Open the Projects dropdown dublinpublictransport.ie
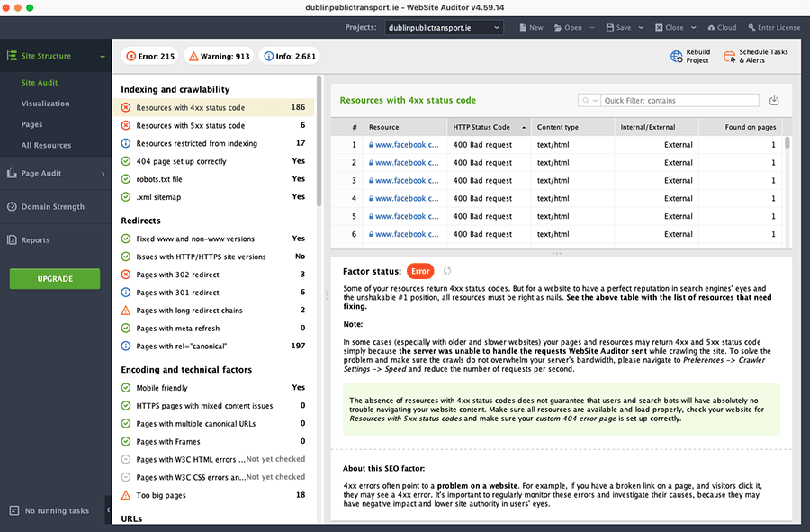Viewport: 810px width, 532px height. (x=444, y=27)
